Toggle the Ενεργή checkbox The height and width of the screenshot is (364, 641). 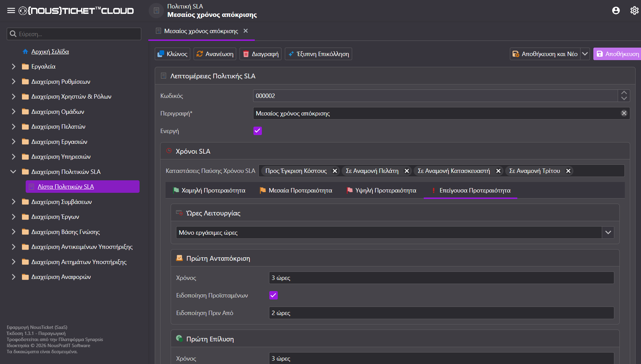[257, 131]
